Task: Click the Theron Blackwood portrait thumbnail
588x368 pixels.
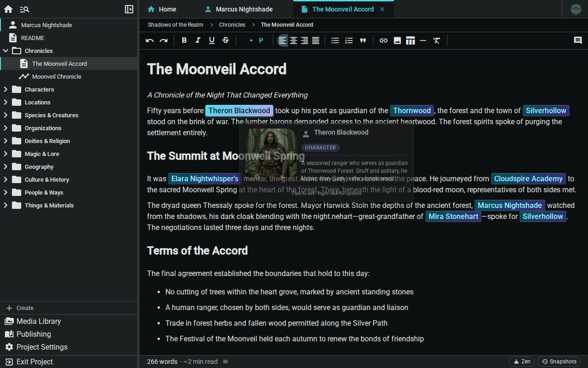Action: pyautogui.click(x=271, y=154)
